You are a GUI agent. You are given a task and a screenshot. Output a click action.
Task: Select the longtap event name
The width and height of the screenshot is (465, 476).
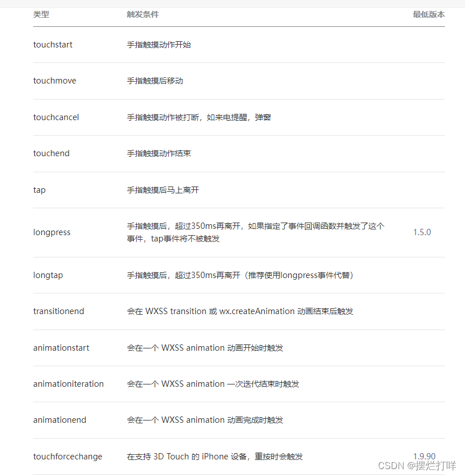48,275
